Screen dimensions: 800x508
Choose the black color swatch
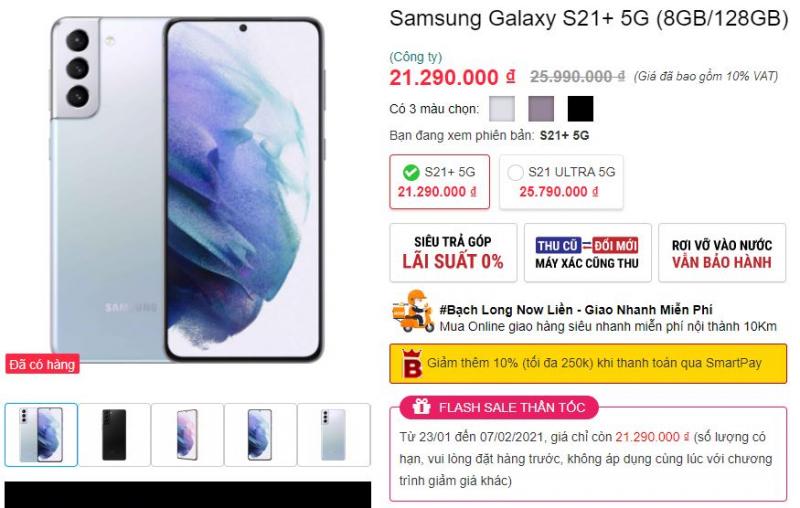coord(581,109)
